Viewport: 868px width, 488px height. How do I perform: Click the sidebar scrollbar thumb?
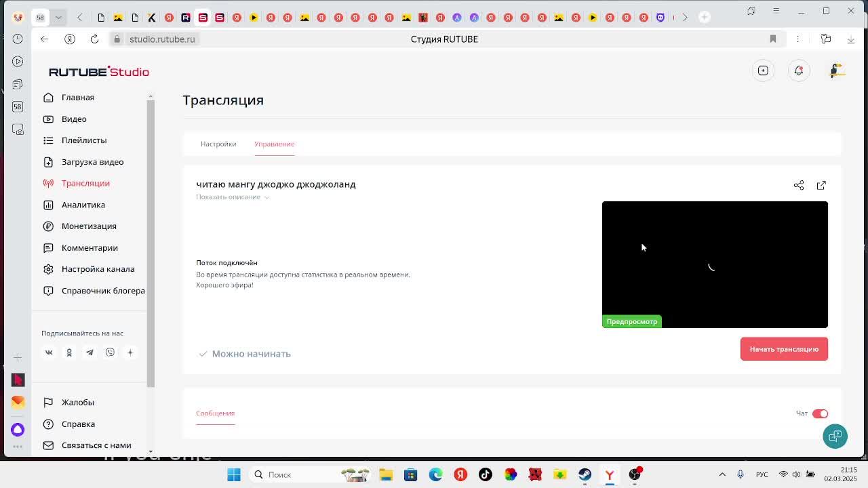click(x=151, y=244)
